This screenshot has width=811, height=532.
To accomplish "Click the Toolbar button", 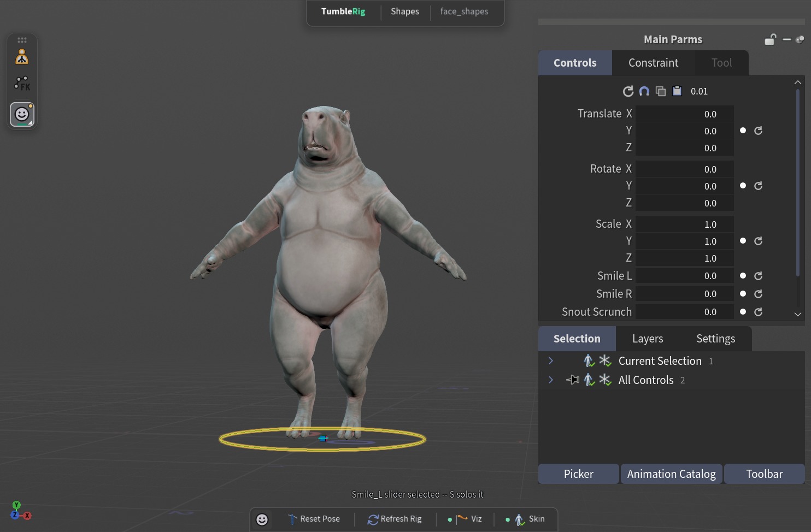I will 765,474.
